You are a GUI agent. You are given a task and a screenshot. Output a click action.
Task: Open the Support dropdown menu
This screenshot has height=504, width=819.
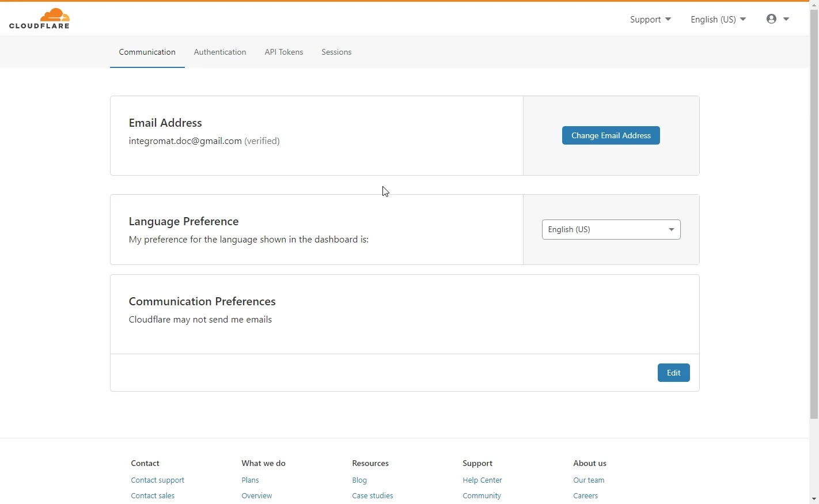point(650,20)
